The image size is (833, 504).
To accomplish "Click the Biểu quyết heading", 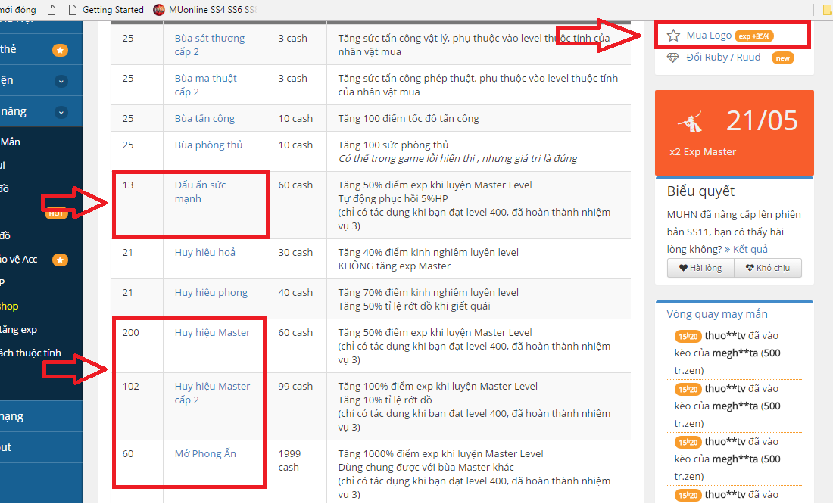I will point(700,191).
